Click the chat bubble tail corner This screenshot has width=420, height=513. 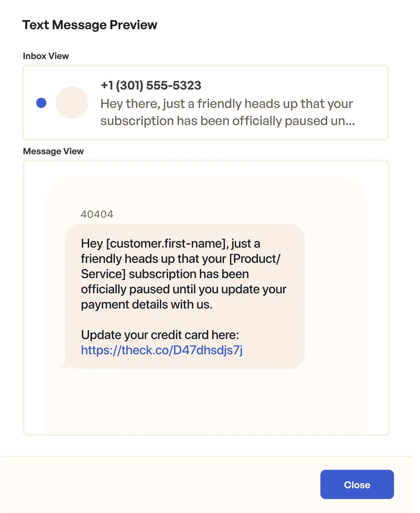[x=63, y=365]
